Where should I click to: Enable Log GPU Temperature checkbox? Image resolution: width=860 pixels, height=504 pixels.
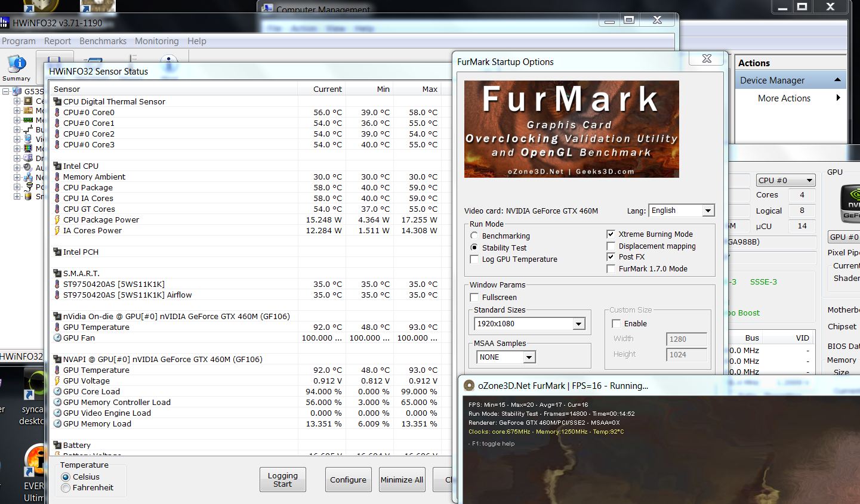point(474,259)
